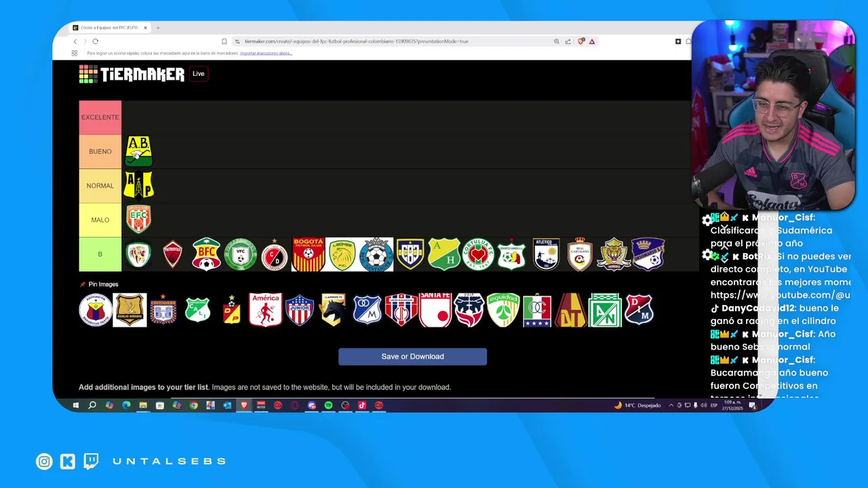868x488 pixels.
Task: Click the tiermaker.com address bar
Action: pyautogui.click(x=356, y=41)
